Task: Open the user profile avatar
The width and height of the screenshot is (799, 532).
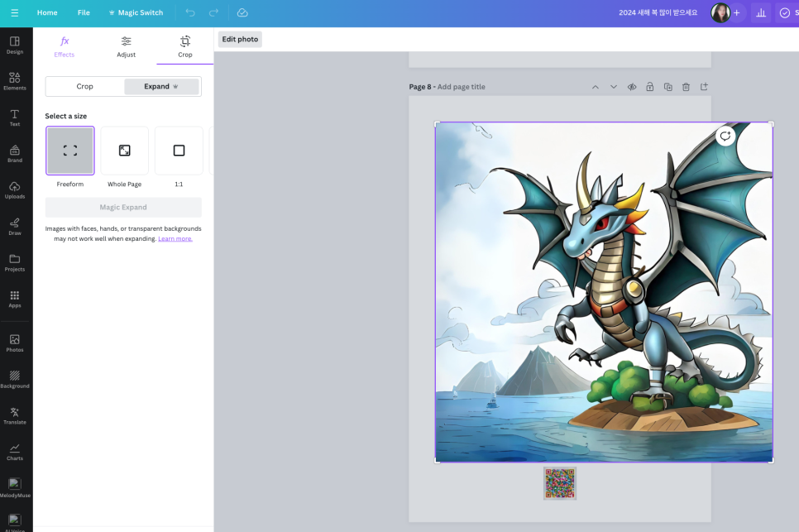Action: point(720,12)
